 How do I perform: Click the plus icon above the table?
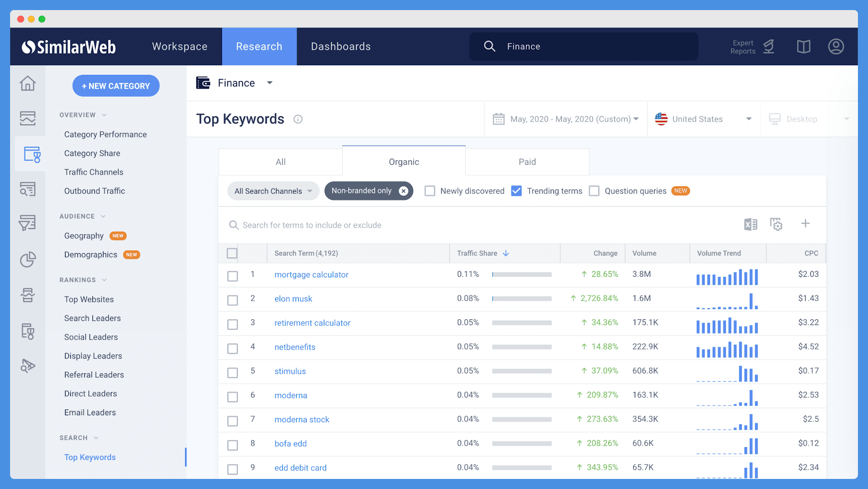pos(805,223)
